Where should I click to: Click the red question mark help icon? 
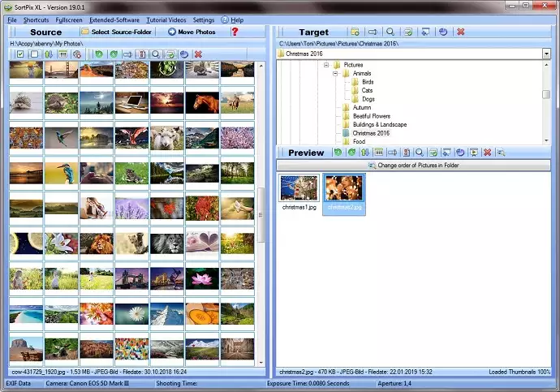click(235, 32)
